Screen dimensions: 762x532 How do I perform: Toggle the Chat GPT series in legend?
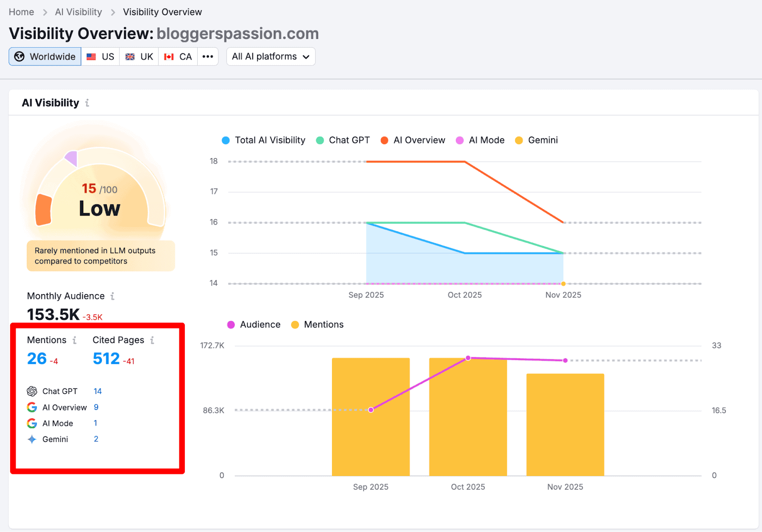click(343, 140)
